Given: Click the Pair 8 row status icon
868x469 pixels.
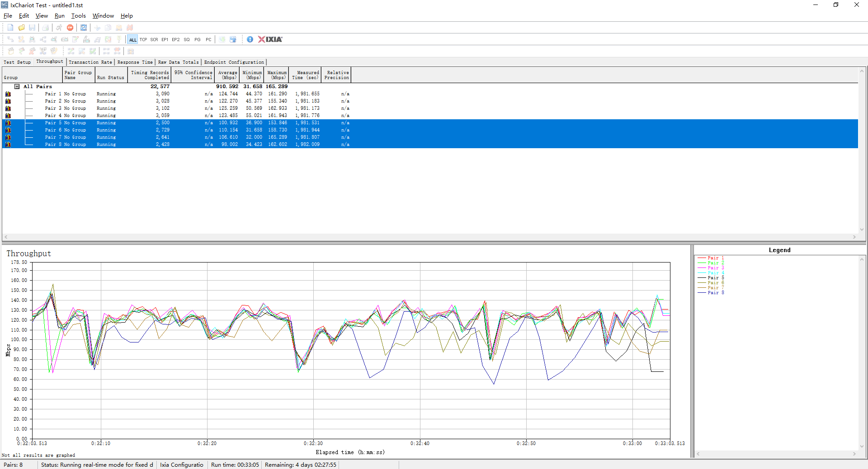Looking at the screenshot, I should coord(8,145).
